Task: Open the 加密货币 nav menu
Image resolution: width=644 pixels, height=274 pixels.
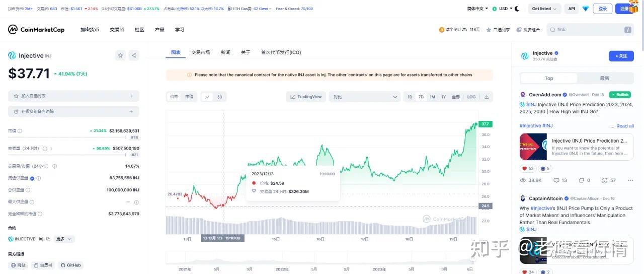Action: (x=90, y=30)
